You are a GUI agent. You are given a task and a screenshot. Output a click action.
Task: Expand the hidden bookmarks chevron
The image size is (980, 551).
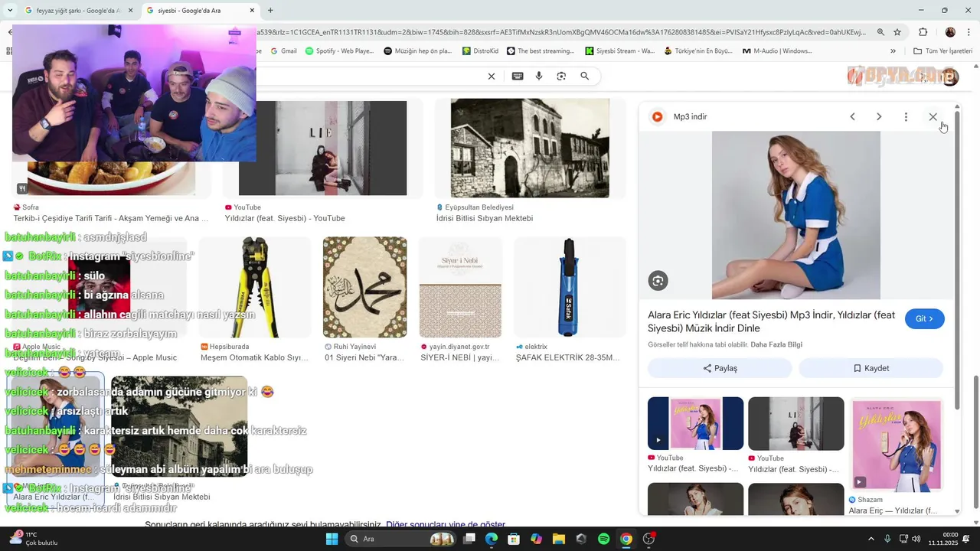pyautogui.click(x=893, y=51)
